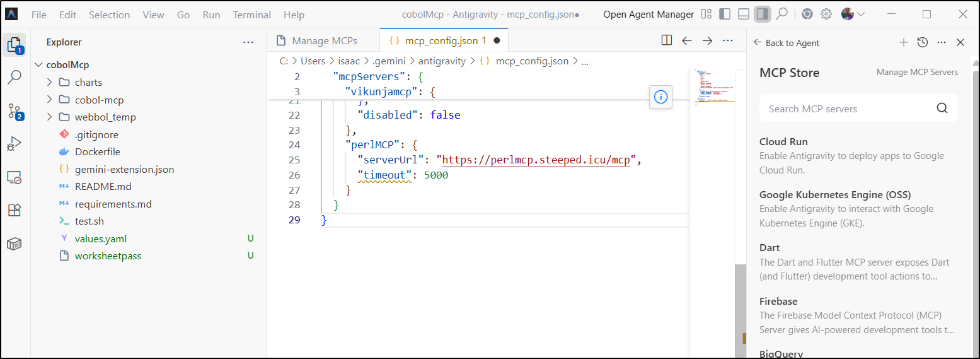Open the Run and Debug view

coord(14,144)
